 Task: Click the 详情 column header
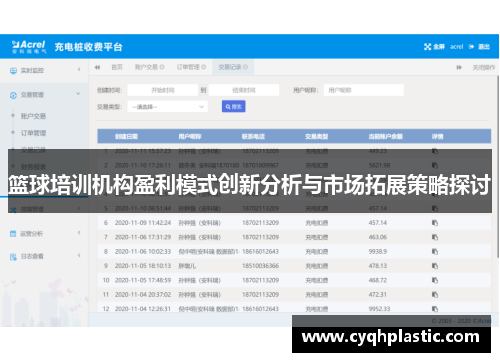[x=438, y=136]
